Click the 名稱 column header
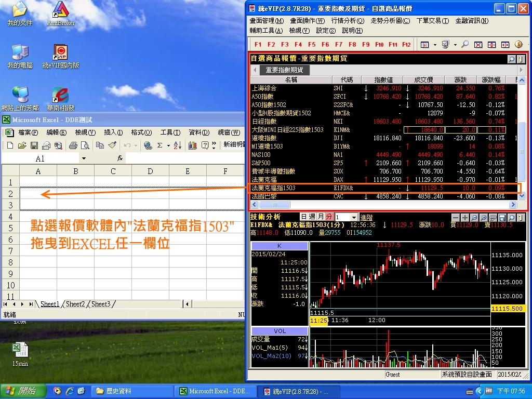The width and height of the screenshot is (532, 399). coord(291,79)
